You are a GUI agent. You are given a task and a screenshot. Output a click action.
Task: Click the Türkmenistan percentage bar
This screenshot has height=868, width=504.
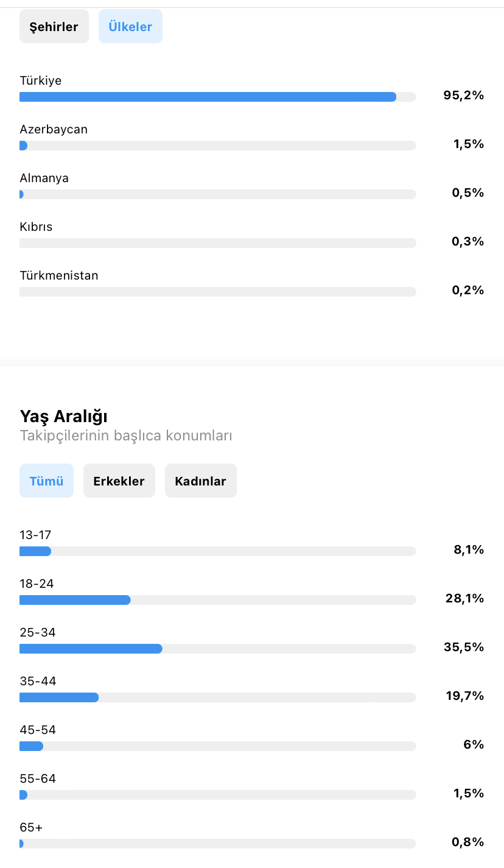tap(218, 292)
